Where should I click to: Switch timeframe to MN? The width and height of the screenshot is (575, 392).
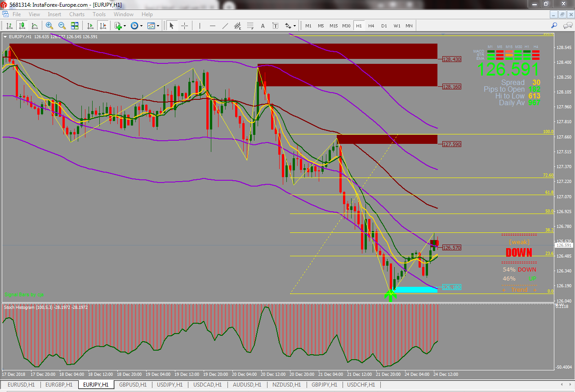pos(409,26)
